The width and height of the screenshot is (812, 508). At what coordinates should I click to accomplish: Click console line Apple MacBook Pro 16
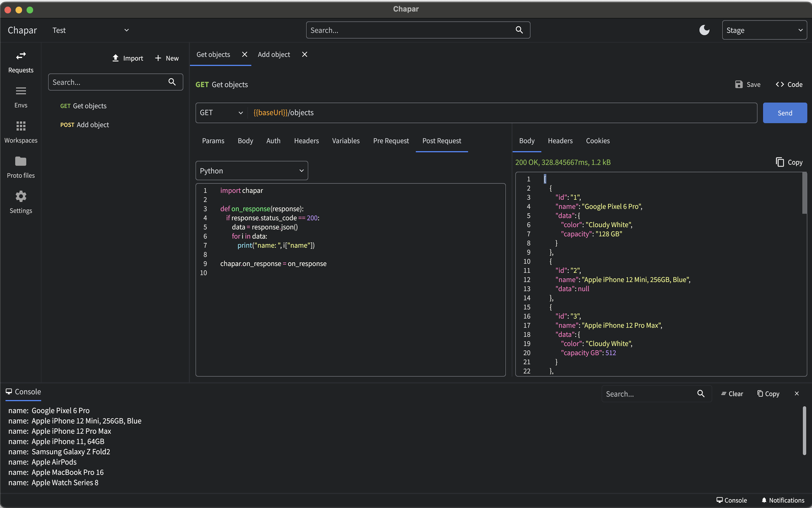pos(56,472)
